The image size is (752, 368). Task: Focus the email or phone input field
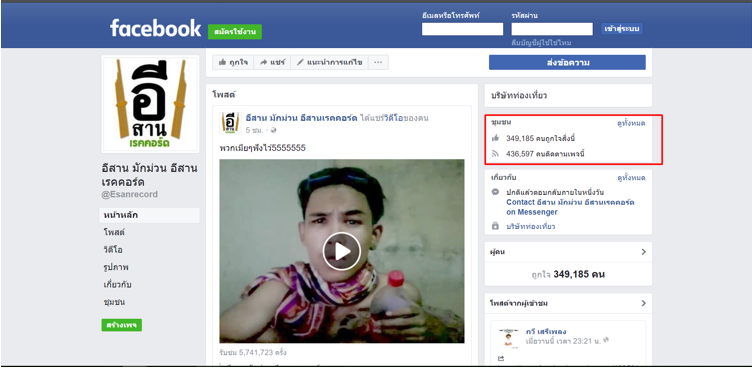click(x=462, y=29)
